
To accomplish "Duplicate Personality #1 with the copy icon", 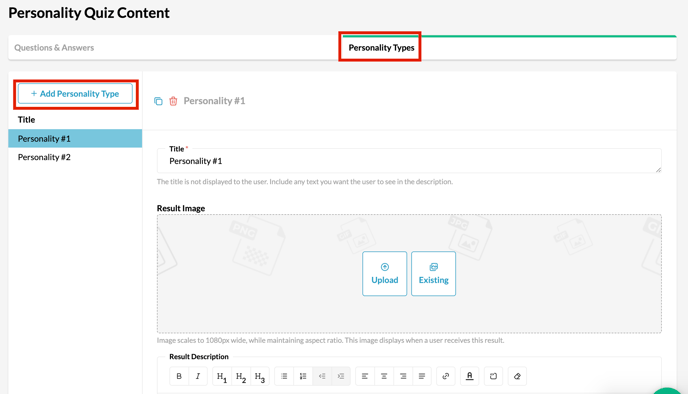I will (158, 101).
